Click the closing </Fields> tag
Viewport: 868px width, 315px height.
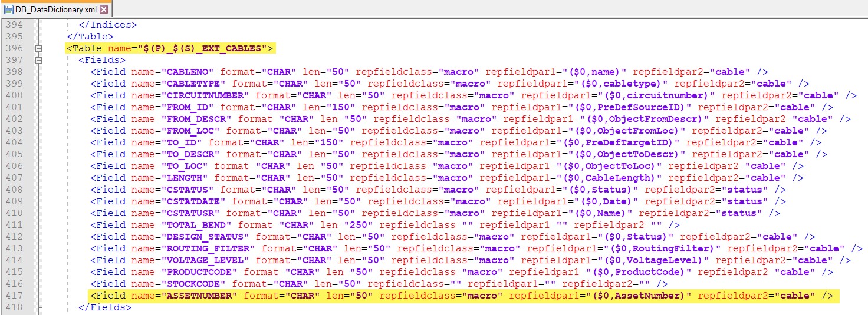[x=105, y=307]
